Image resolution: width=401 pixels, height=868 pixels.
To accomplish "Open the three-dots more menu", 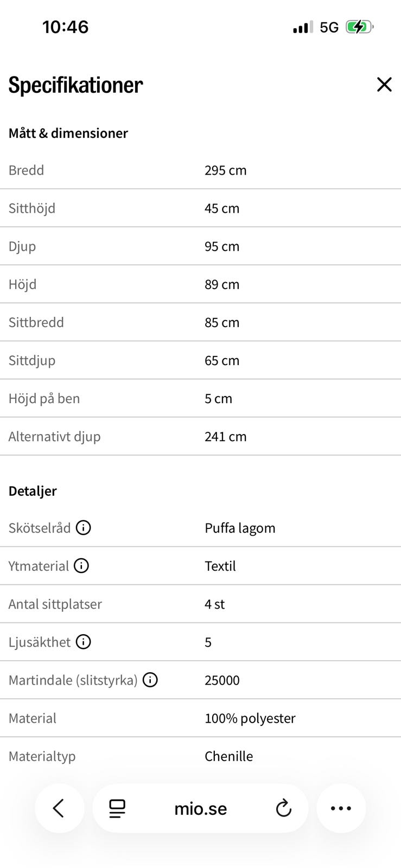I will (341, 808).
